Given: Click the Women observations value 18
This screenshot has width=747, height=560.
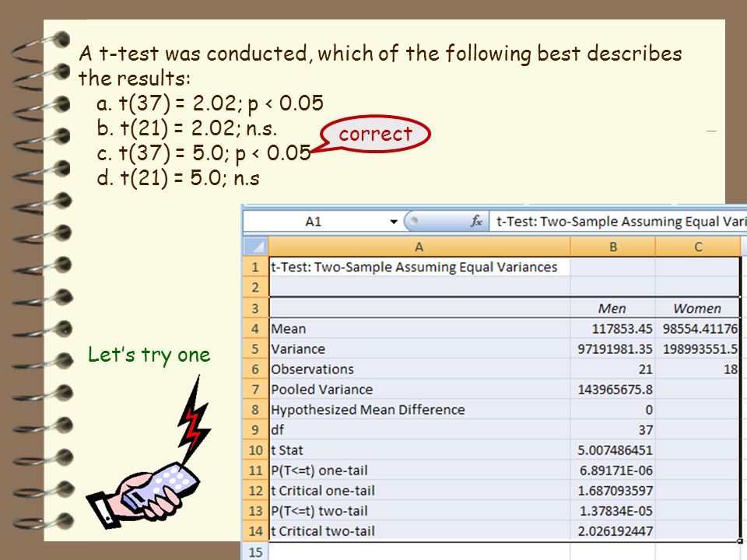Looking at the screenshot, I should coord(698,369).
